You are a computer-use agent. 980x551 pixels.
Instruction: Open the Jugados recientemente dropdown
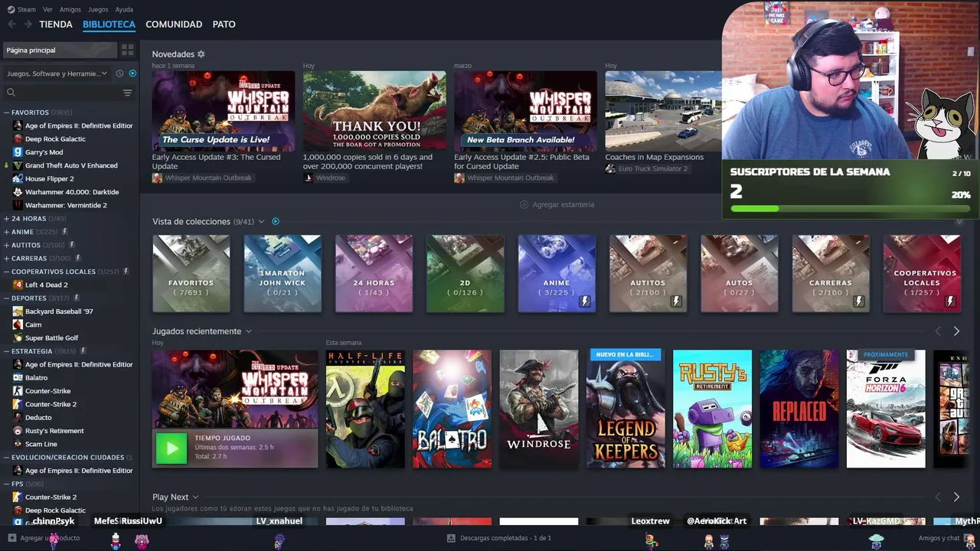click(x=248, y=331)
